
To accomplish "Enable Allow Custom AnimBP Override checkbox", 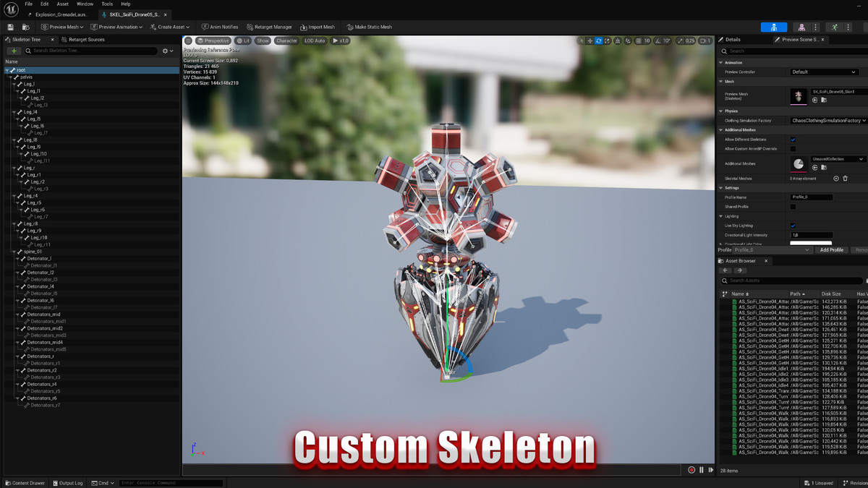I will (x=793, y=149).
